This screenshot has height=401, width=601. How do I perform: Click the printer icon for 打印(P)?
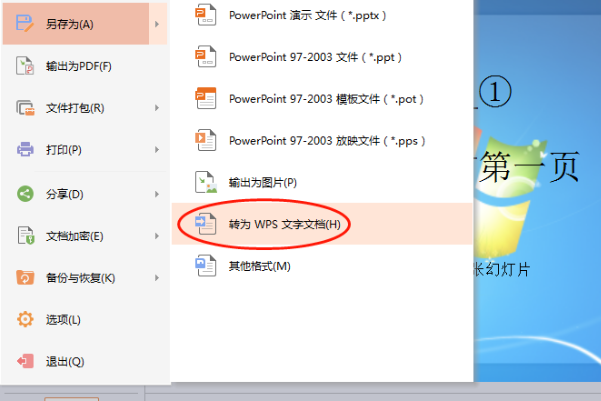coord(25,149)
